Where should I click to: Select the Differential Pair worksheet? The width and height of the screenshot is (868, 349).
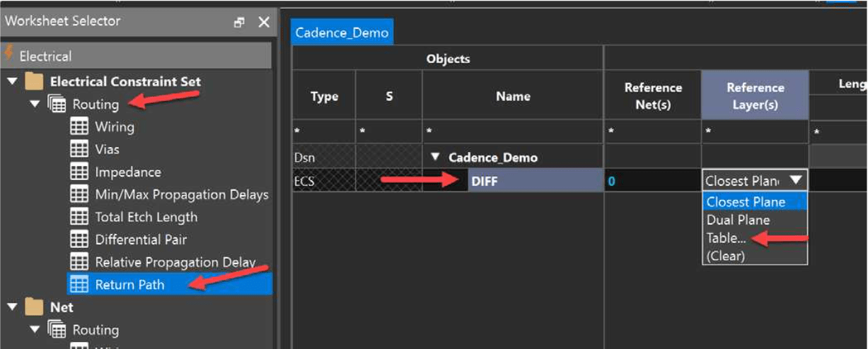pos(141,240)
